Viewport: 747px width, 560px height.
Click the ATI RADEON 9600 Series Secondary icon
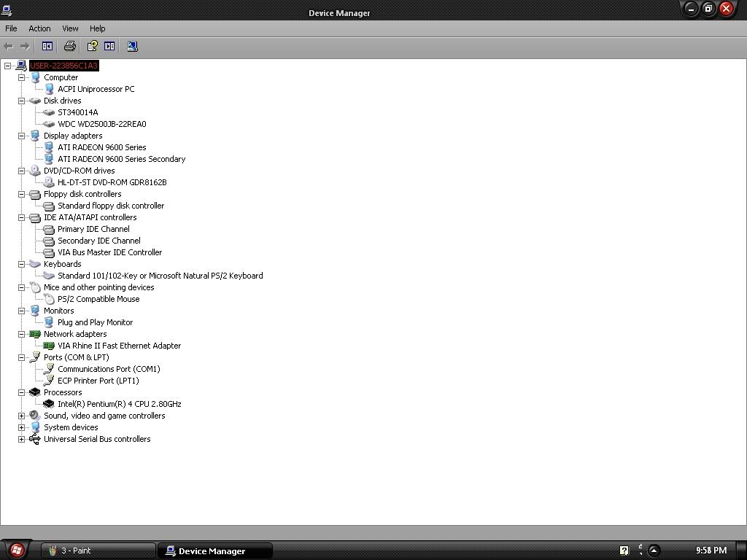tap(49, 159)
